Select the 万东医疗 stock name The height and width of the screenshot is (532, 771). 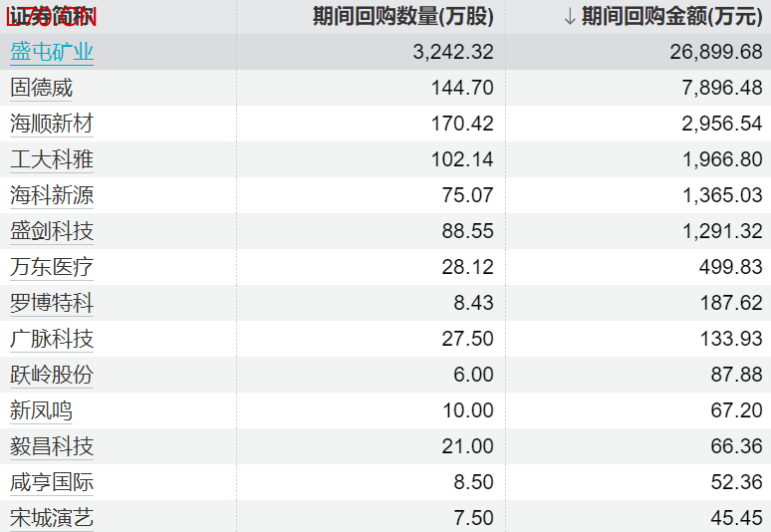point(52,267)
